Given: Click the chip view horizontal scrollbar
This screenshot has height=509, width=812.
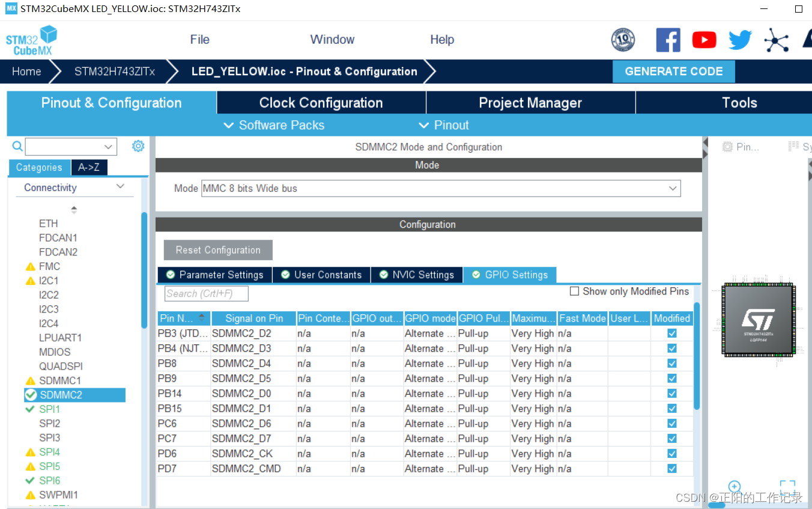Looking at the screenshot, I should point(717,505).
